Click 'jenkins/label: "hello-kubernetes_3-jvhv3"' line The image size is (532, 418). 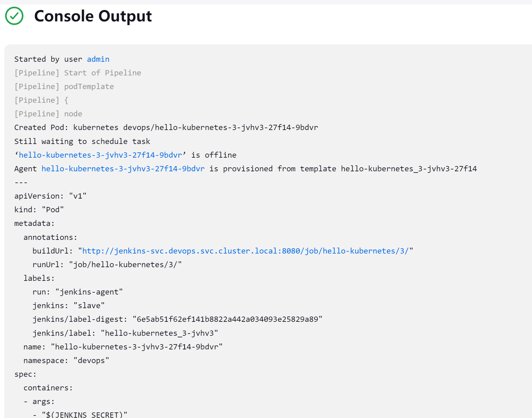coord(125,333)
